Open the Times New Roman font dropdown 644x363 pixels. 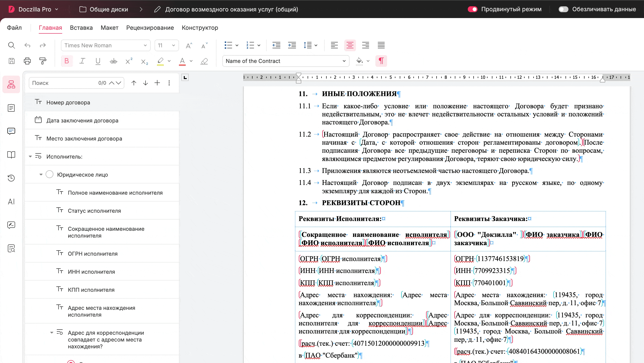(x=106, y=45)
